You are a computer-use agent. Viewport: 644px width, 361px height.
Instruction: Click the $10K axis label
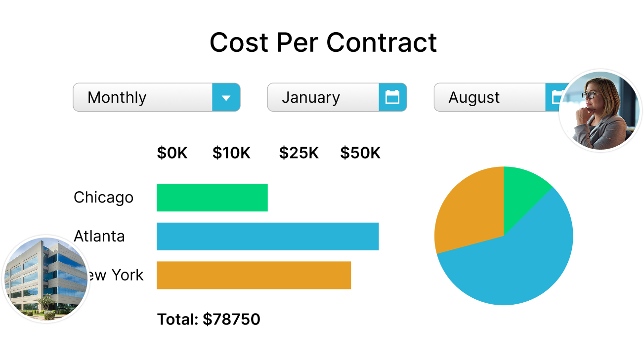(231, 153)
